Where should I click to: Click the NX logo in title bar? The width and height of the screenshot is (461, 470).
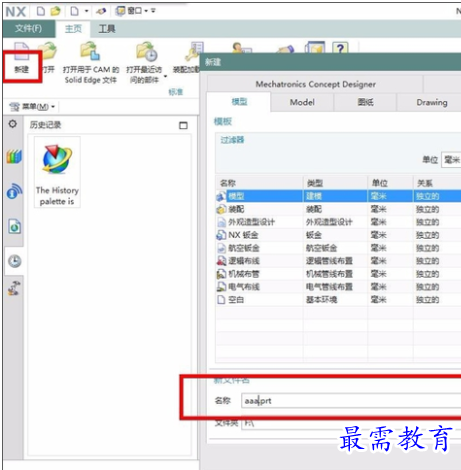point(16,12)
